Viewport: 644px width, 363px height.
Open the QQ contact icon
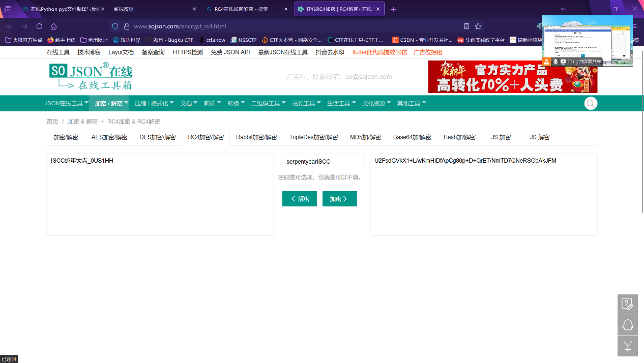tap(628, 325)
